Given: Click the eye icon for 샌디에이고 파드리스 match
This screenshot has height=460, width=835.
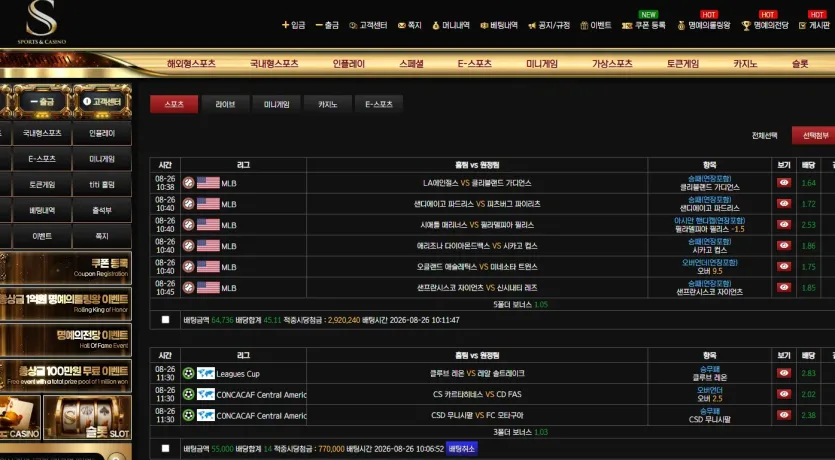Looking at the screenshot, I should 784,203.
